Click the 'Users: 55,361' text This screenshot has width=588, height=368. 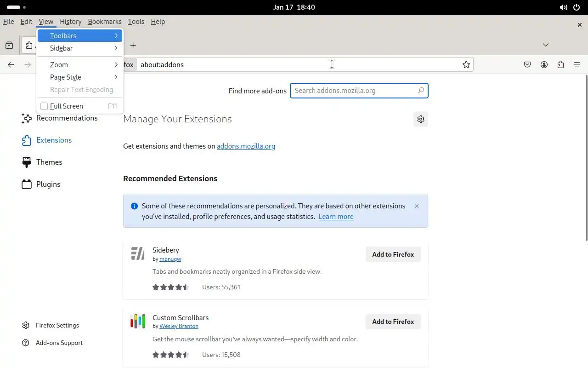tap(221, 287)
